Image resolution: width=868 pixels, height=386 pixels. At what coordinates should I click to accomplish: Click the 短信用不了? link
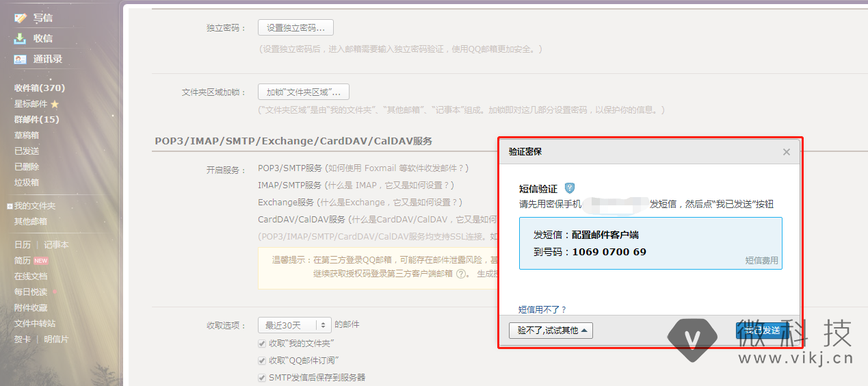pos(542,309)
